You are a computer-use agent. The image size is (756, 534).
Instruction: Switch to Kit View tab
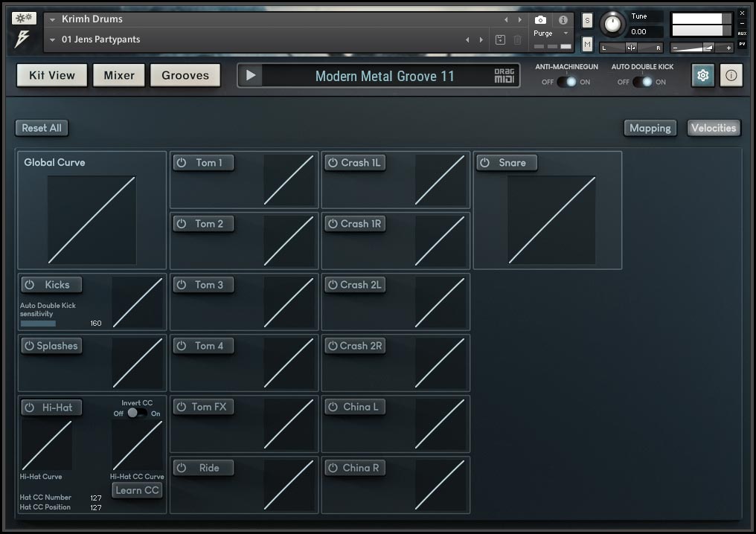[52, 75]
